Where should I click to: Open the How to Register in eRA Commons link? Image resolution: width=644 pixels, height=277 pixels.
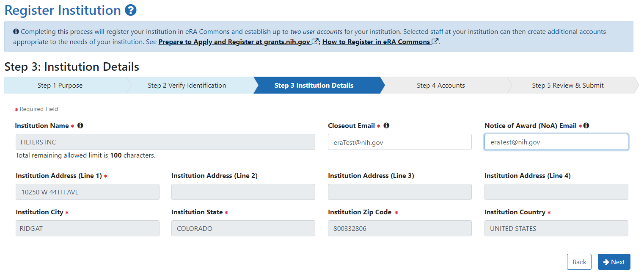tap(377, 41)
